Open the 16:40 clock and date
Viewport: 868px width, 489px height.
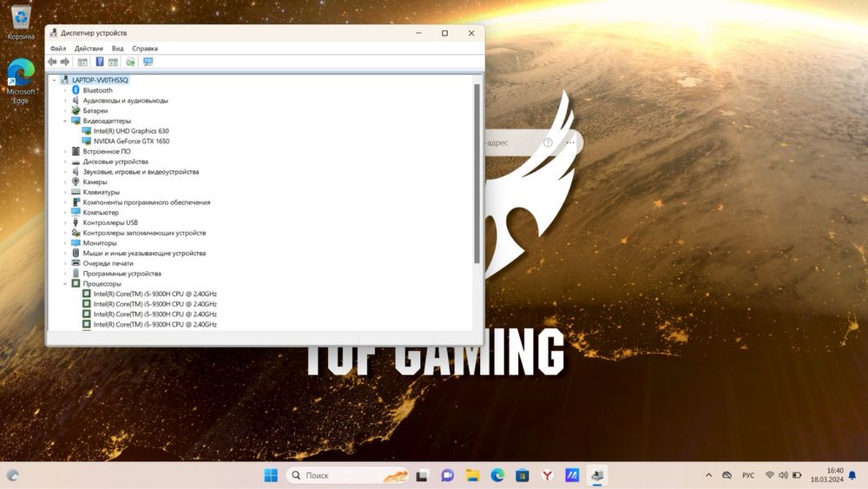pos(827,475)
